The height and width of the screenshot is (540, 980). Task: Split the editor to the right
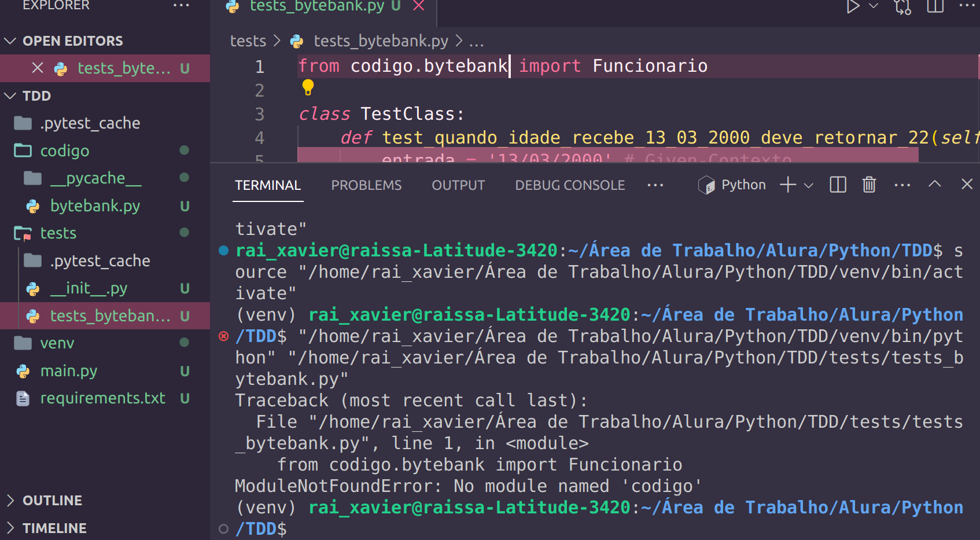[935, 6]
